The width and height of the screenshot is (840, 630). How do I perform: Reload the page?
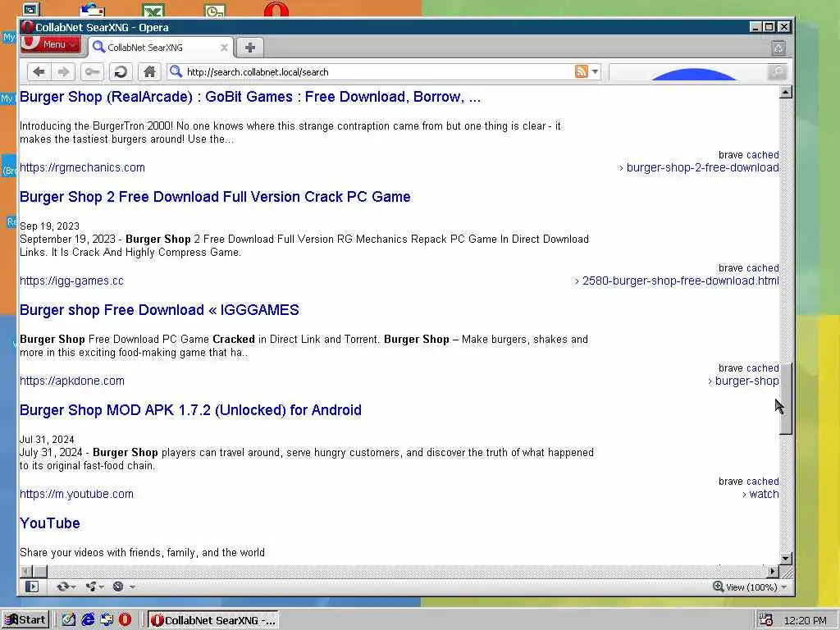pyautogui.click(x=121, y=72)
